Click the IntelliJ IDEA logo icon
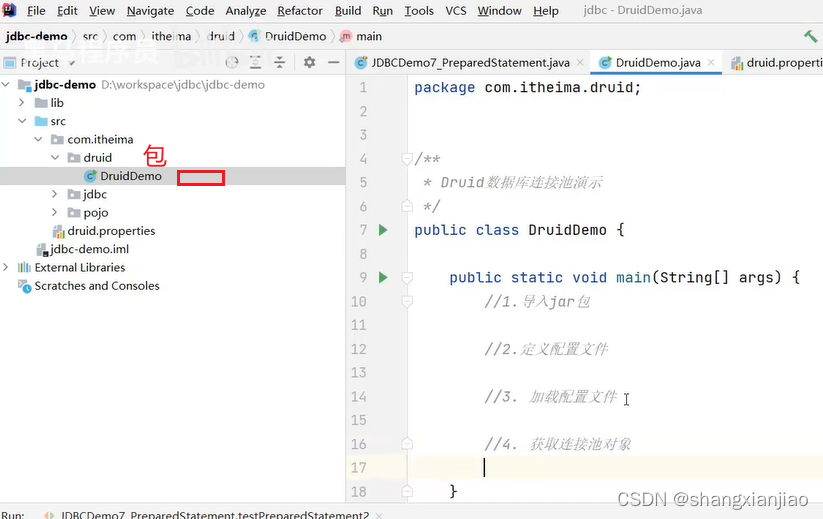The width and height of the screenshot is (823, 519). click(9, 10)
